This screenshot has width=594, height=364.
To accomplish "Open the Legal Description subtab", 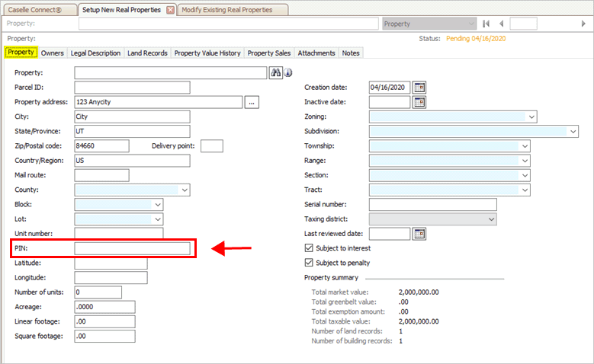I will [95, 53].
